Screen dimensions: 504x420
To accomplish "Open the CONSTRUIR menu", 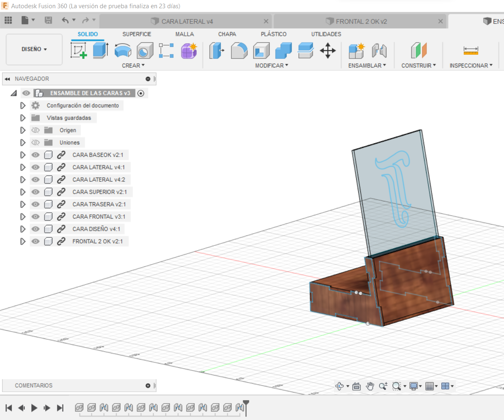I will [418, 65].
